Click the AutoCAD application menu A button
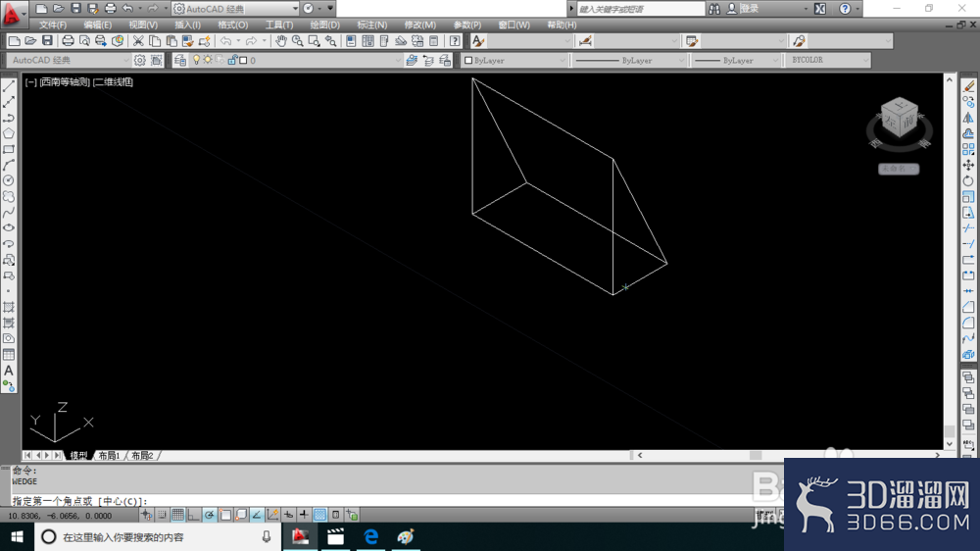 click(13, 13)
